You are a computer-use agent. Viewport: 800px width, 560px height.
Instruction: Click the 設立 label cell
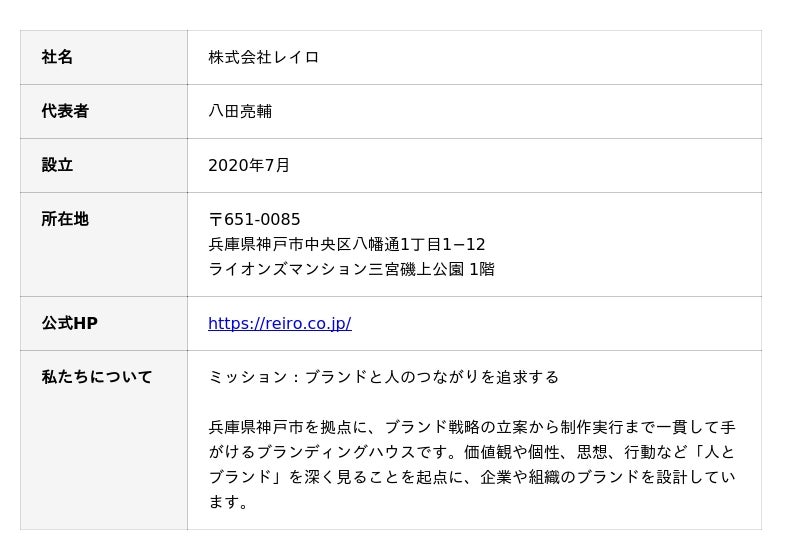(x=104, y=165)
